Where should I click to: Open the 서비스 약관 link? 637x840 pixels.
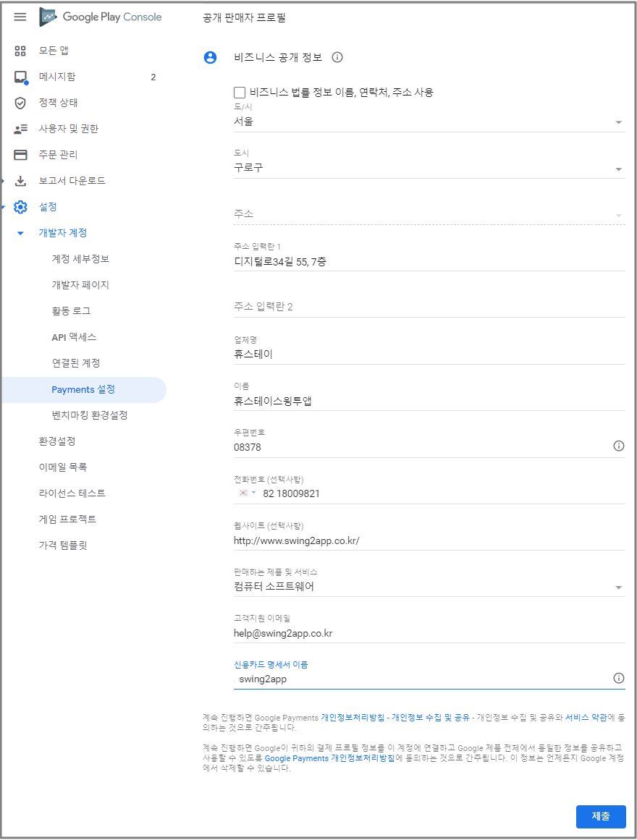tap(586, 717)
